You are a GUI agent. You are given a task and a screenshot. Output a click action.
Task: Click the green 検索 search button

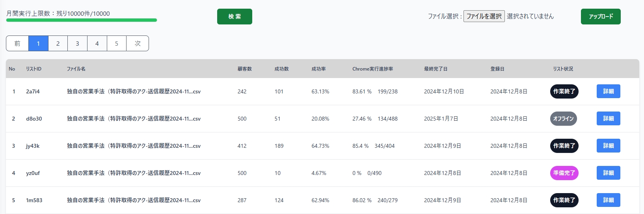tap(235, 17)
